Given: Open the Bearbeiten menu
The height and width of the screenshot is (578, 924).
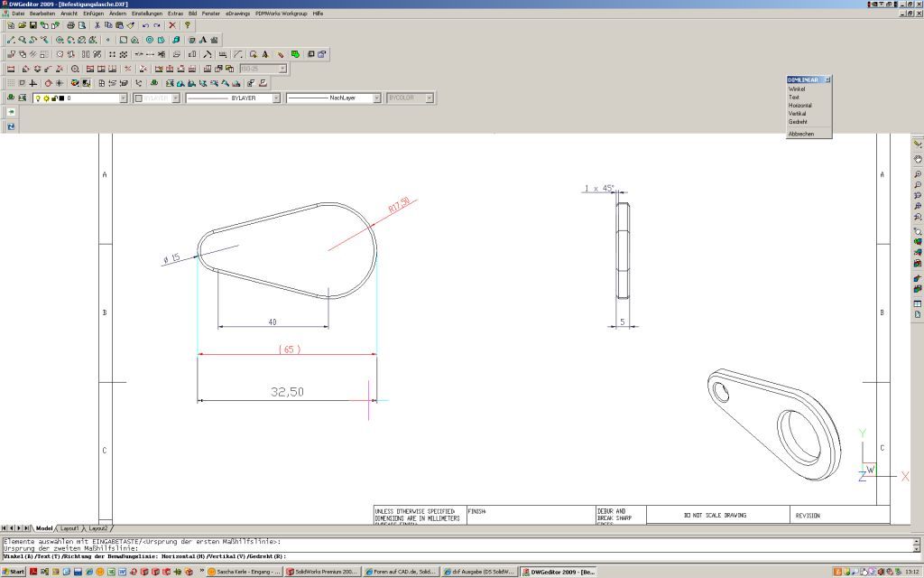Looking at the screenshot, I should point(42,13).
